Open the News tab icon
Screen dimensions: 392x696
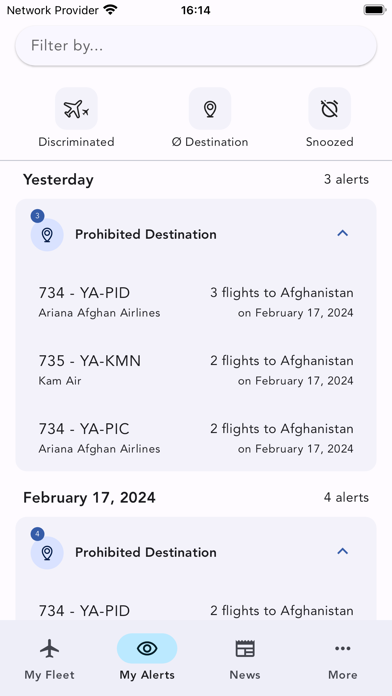(x=245, y=649)
